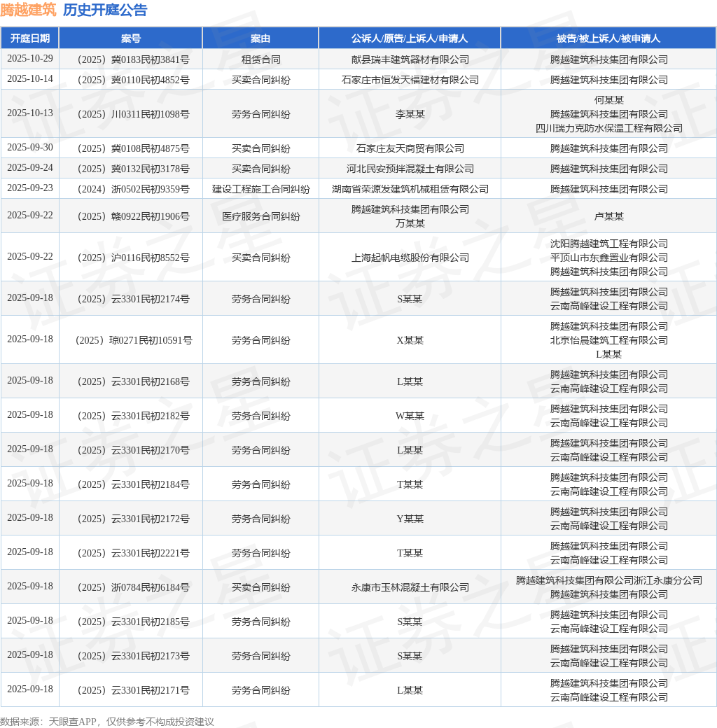Select case number 云3301民初2168号

point(133,382)
